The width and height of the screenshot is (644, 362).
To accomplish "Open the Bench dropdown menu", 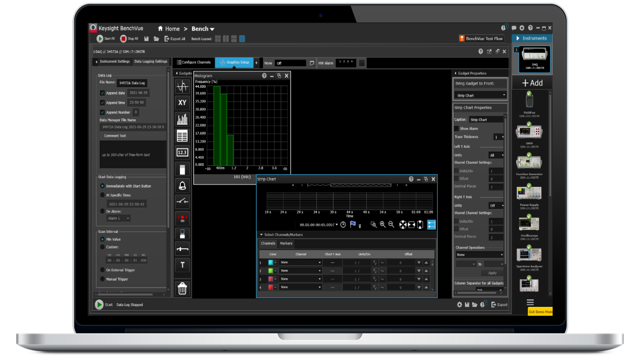I will point(203,29).
